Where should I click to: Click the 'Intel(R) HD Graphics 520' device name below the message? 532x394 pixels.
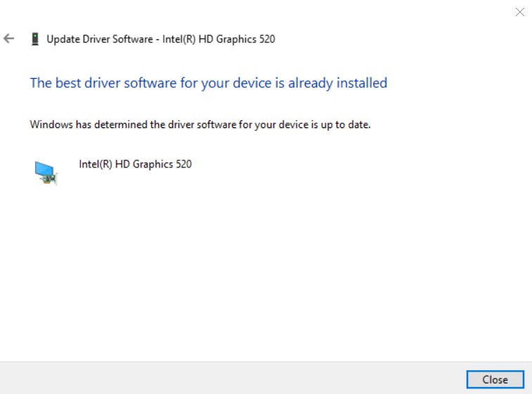(136, 164)
